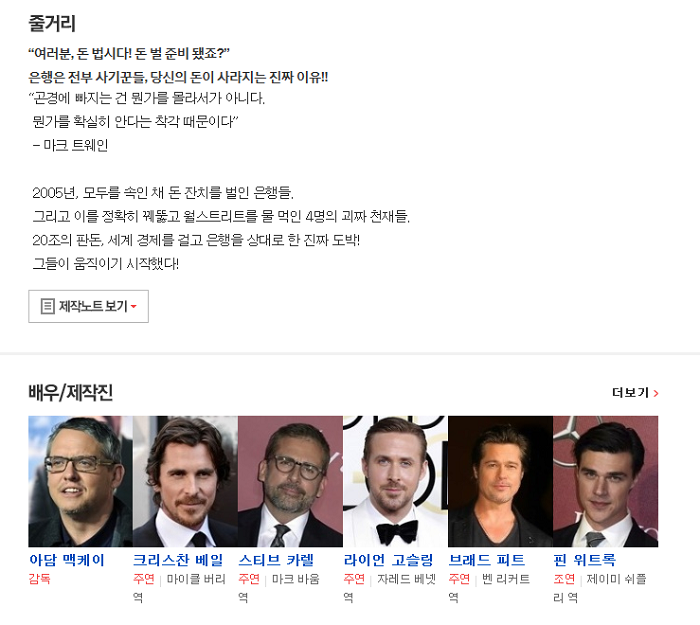Click the 감독 role label under 아담 맥케이
The image size is (700, 625).
pyautogui.click(x=40, y=579)
